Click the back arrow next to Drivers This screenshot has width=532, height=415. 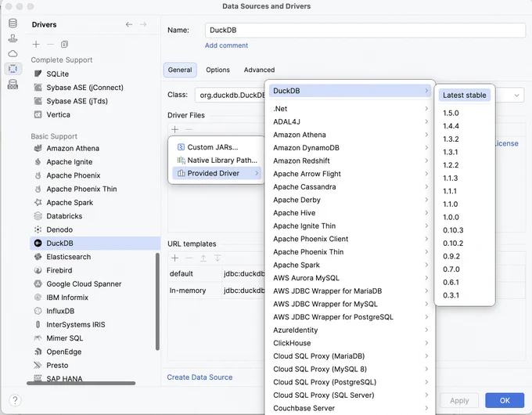point(129,24)
